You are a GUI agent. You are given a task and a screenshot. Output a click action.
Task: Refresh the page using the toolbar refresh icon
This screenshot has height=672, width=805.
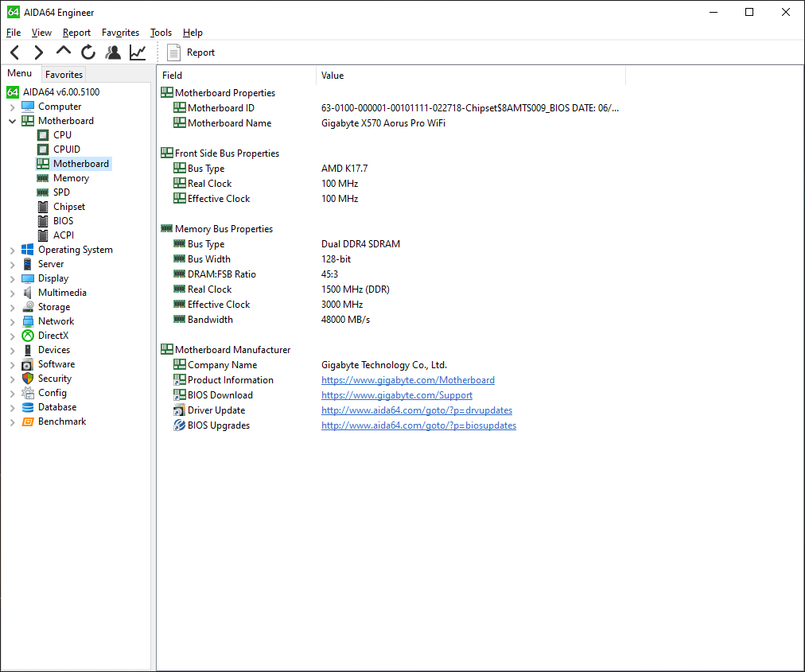[x=88, y=52]
